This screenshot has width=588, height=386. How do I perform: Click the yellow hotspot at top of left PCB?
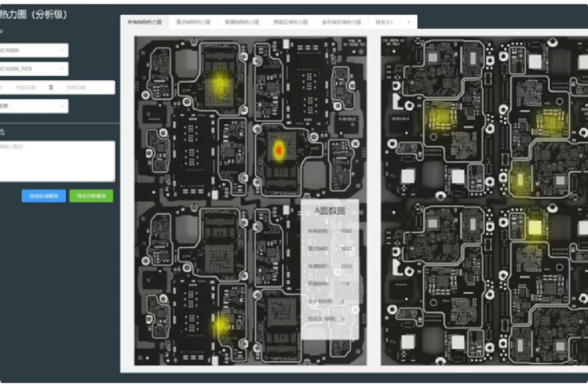[x=219, y=86]
